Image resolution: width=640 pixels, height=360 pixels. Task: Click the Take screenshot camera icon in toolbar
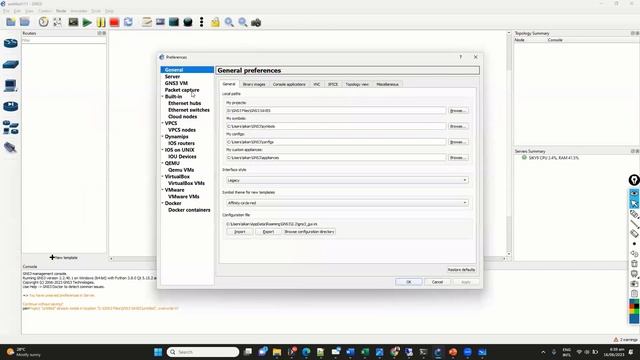[256, 23]
